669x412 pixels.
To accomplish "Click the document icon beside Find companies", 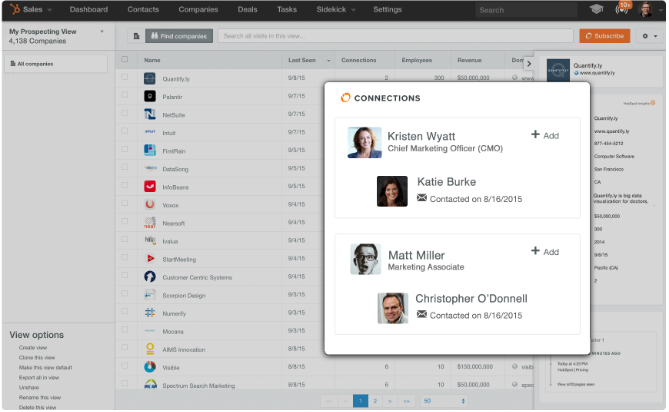I will 136,36.
